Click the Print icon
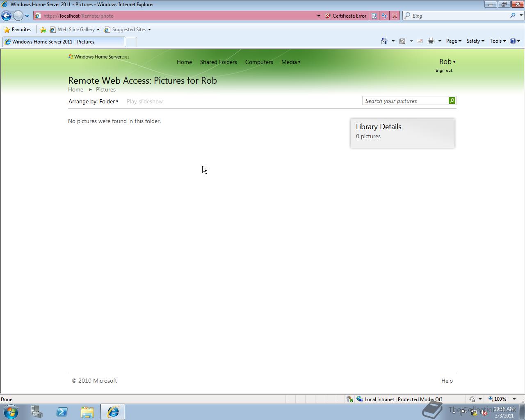Image resolution: width=525 pixels, height=420 pixels. [x=431, y=41]
